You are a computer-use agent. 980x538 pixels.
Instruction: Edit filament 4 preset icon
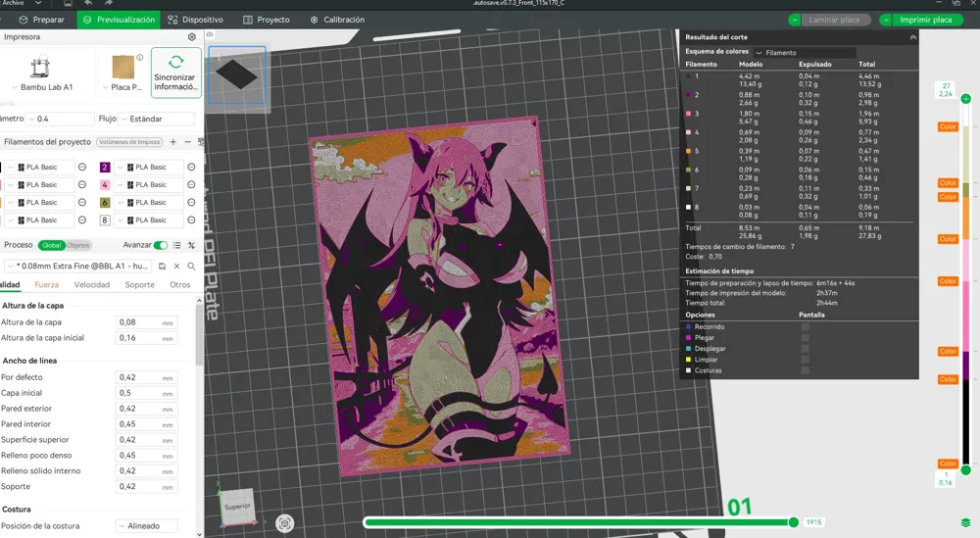pos(191,184)
